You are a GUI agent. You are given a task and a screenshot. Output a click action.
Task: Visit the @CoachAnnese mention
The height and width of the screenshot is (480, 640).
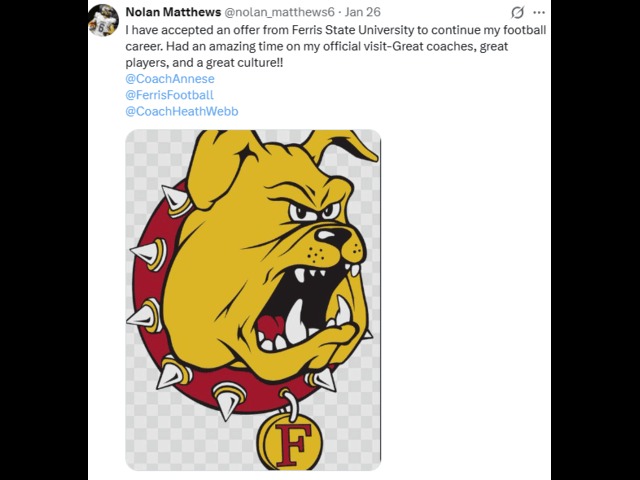coord(170,78)
